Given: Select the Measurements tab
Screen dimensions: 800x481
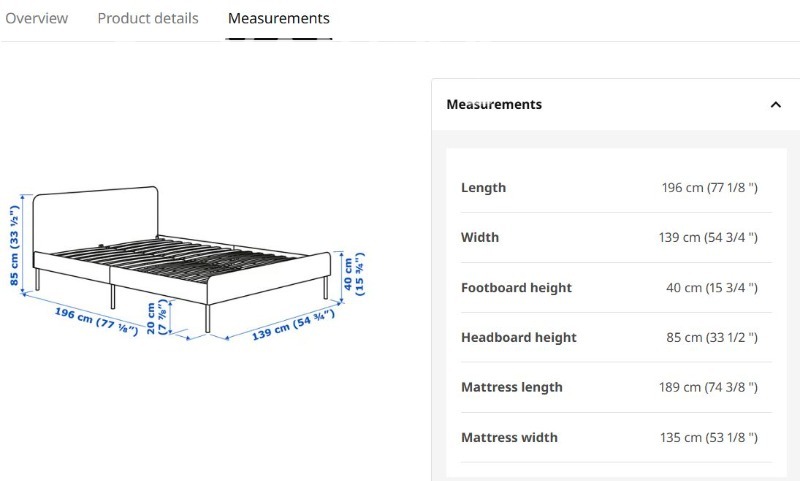Looking at the screenshot, I should (279, 18).
